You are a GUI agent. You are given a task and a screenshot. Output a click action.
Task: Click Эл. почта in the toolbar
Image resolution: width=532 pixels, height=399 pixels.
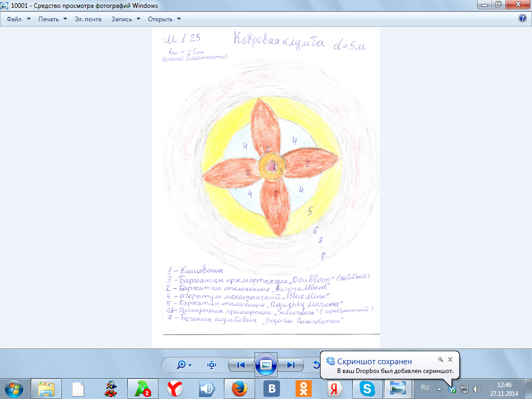click(88, 19)
